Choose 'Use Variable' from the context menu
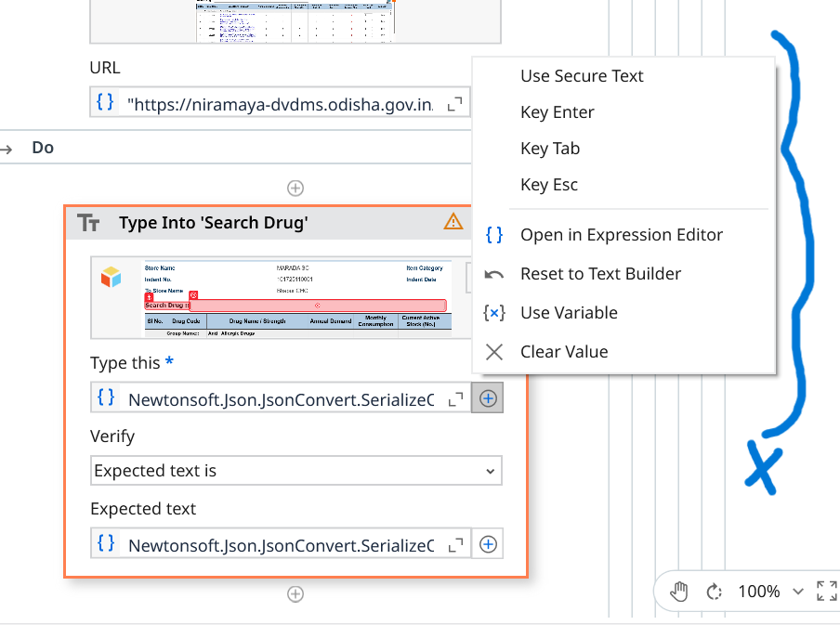This screenshot has height=625, width=840. pyautogui.click(x=569, y=313)
